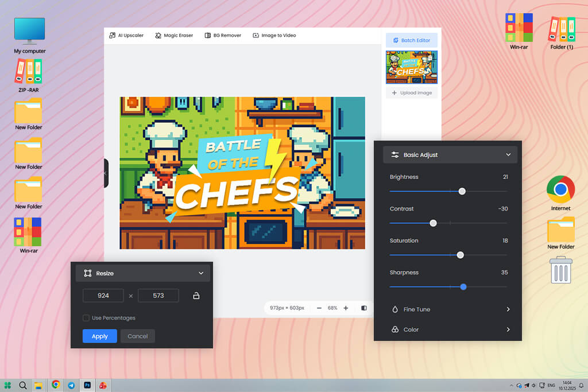Click the 68% zoom level value
The width and height of the screenshot is (588, 392).
(332, 308)
